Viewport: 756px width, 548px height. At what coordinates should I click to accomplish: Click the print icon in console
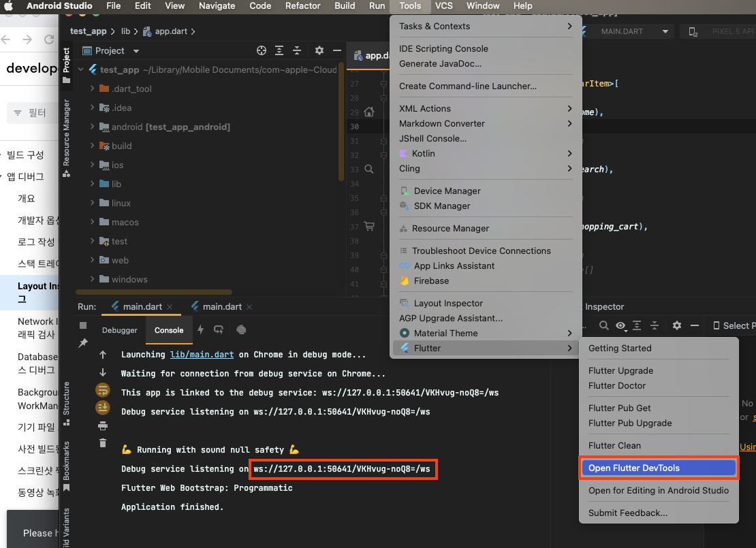pos(103,425)
